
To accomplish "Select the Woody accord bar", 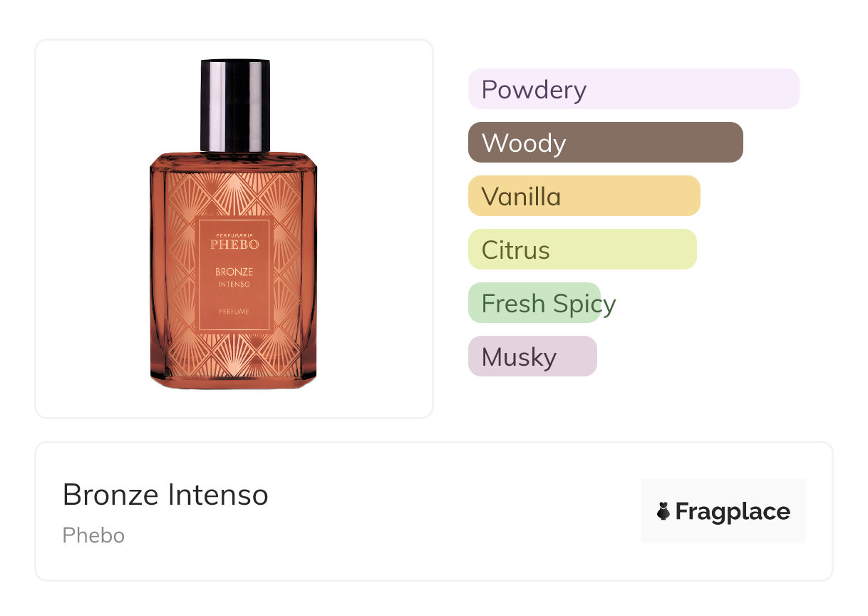I will point(606,143).
